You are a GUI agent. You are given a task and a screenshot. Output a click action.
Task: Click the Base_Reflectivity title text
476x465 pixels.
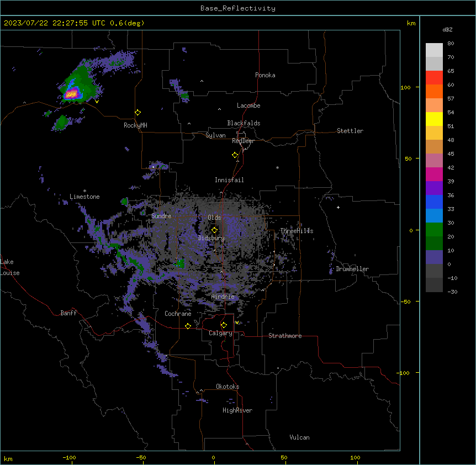click(x=237, y=8)
